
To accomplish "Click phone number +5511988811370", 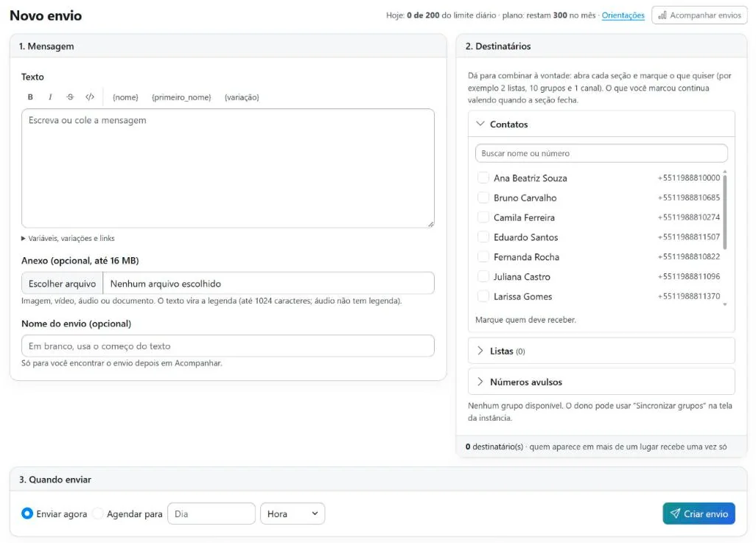I will (x=688, y=296).
